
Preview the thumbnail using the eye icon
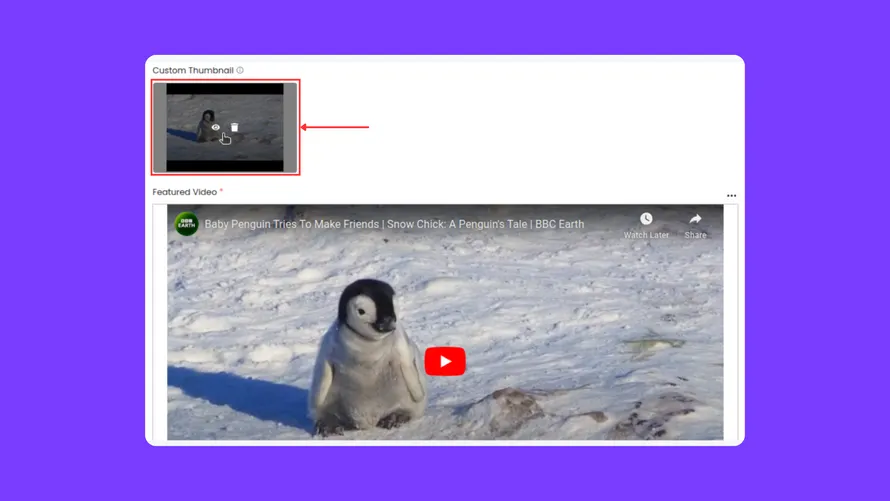tap(216, 127)
